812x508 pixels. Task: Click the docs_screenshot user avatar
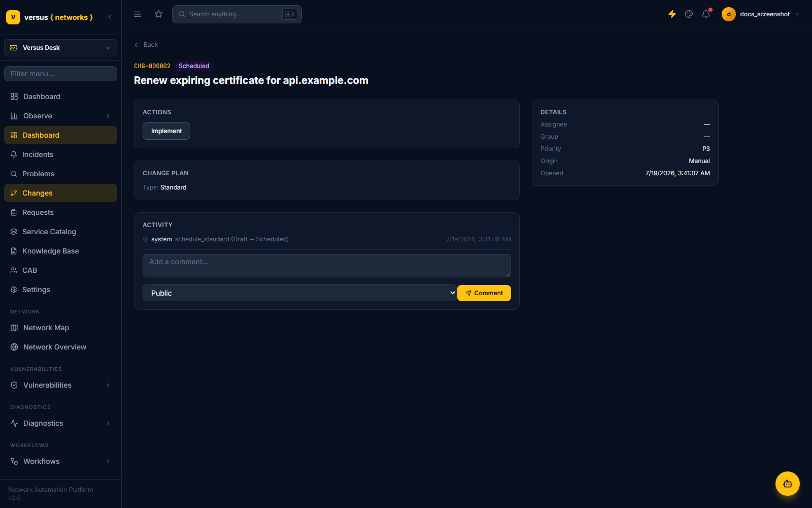(729, 14)
